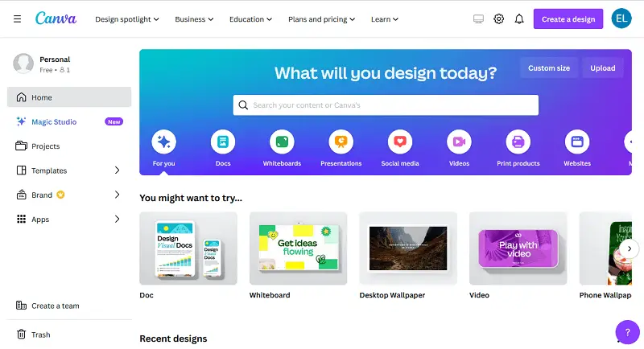Screen dimensions: 644x349
Task: Open the Plans and pricing dropdown
Action: point(321,19)
